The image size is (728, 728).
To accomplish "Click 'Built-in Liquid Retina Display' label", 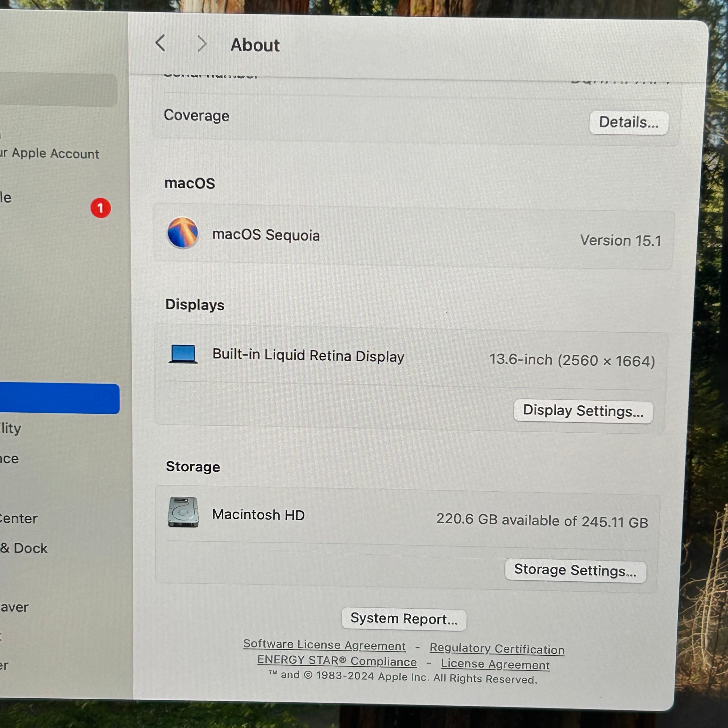I will click(308, 355).
